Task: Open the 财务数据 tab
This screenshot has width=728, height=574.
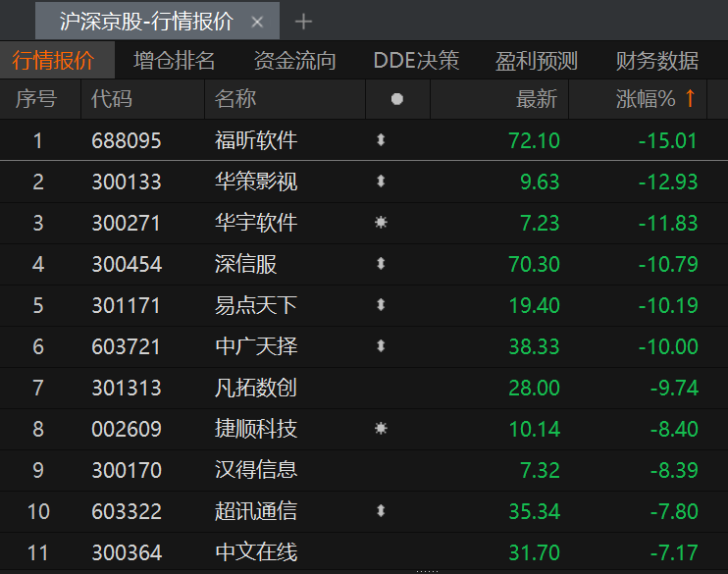Action: click(657, 61)
